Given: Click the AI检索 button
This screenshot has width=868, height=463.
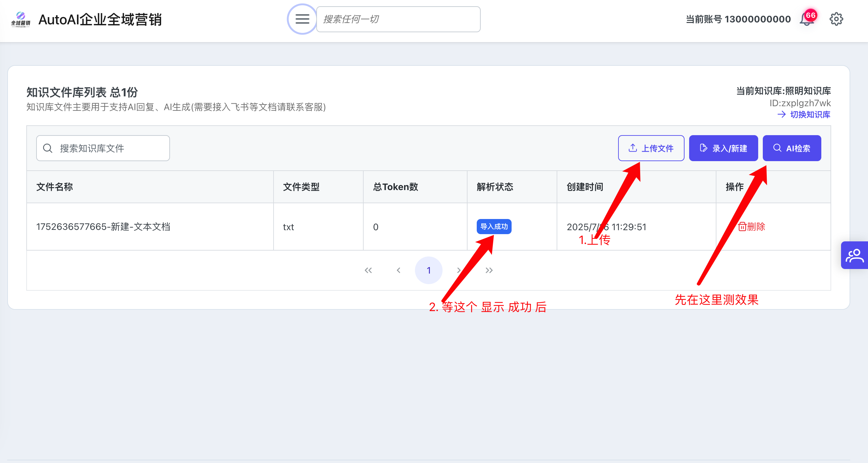Looking at the screenshot, I should (x=791, y=148).
